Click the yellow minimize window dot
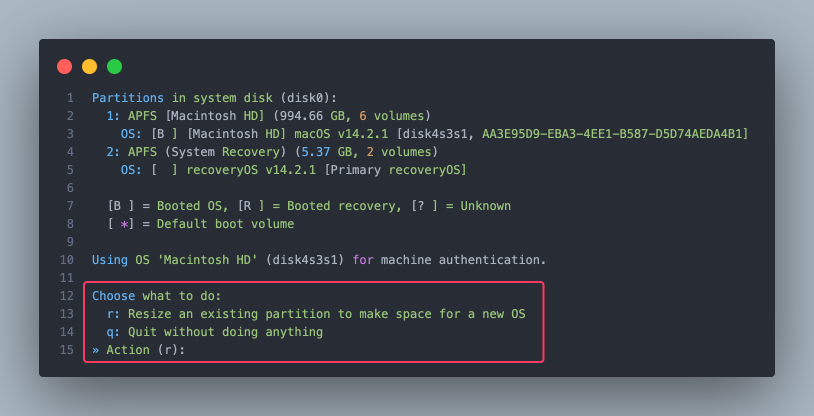This screenshot has height=416, width=814. [x=89, y=66]
